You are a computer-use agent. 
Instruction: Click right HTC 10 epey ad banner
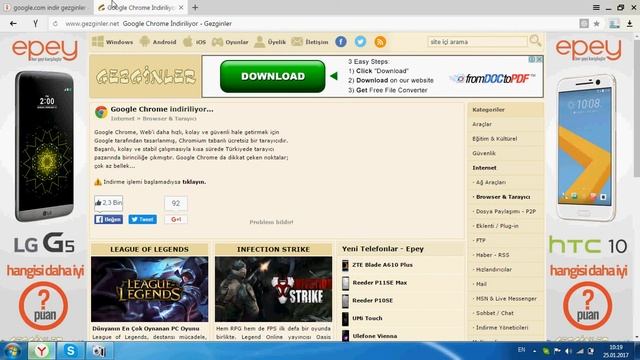(x=589, y=187)
